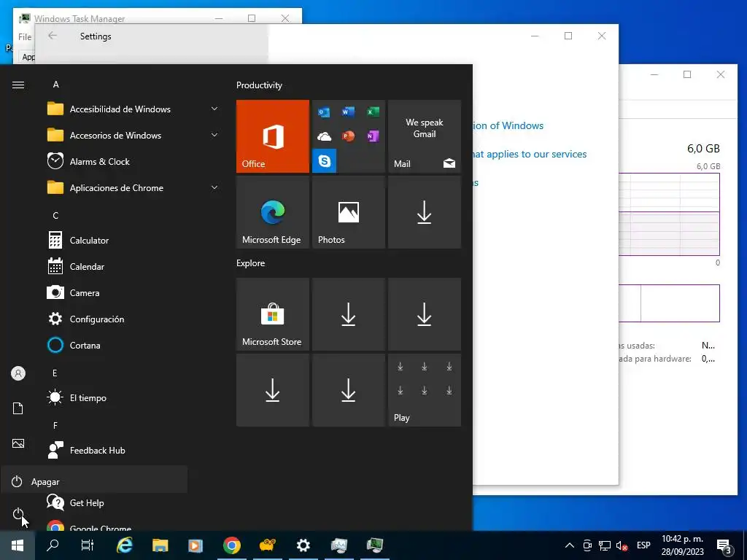
Task: Open El tiempo weather app
Action: pos(133,397)
